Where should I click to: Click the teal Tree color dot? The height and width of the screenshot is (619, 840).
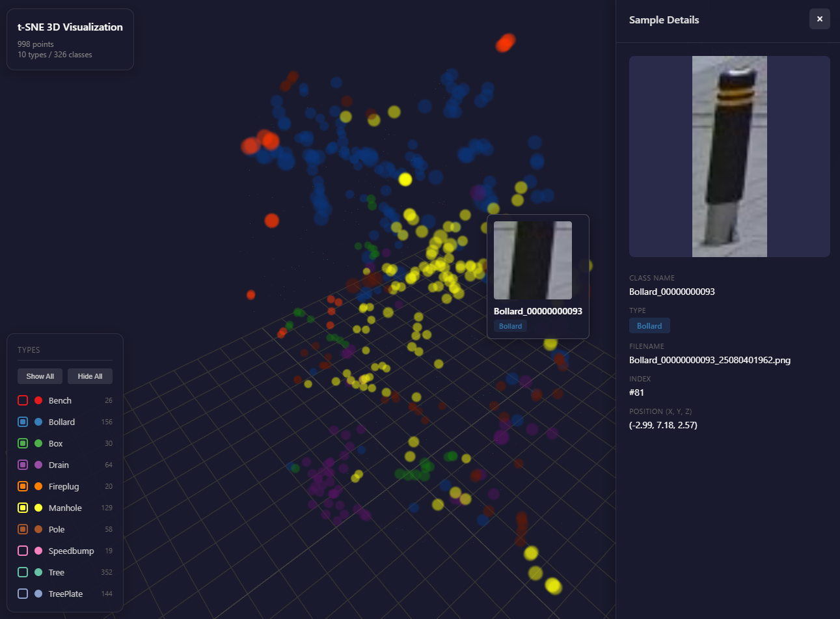(38, 572)
